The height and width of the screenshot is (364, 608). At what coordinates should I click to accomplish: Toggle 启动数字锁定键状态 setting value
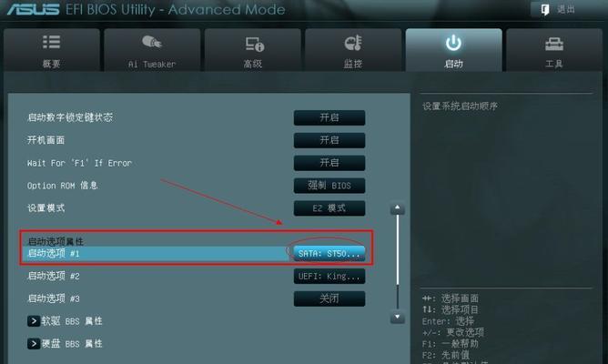pos(329,117)
